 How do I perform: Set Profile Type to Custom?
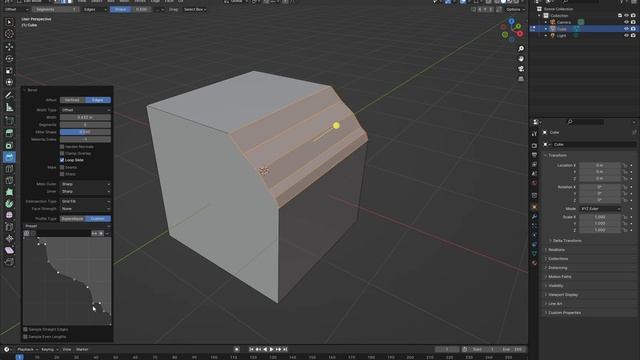pyautogui.click(x=98, y=219)
